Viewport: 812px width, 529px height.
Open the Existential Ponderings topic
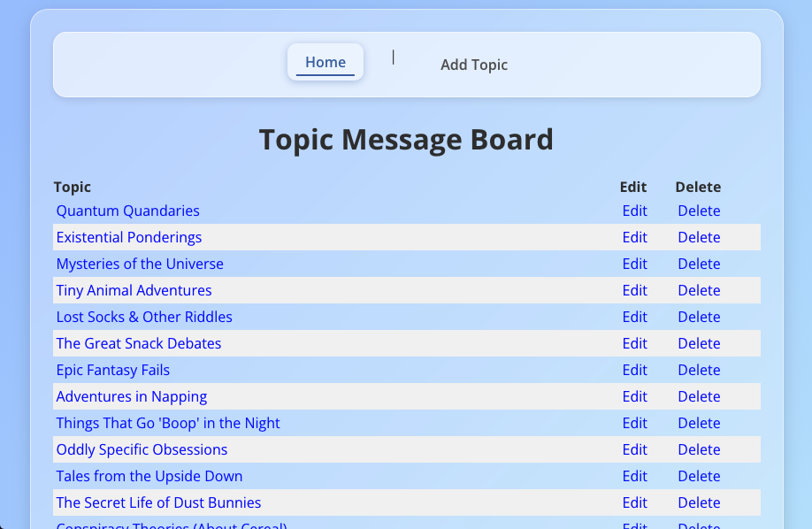click(x=129, y=237)
